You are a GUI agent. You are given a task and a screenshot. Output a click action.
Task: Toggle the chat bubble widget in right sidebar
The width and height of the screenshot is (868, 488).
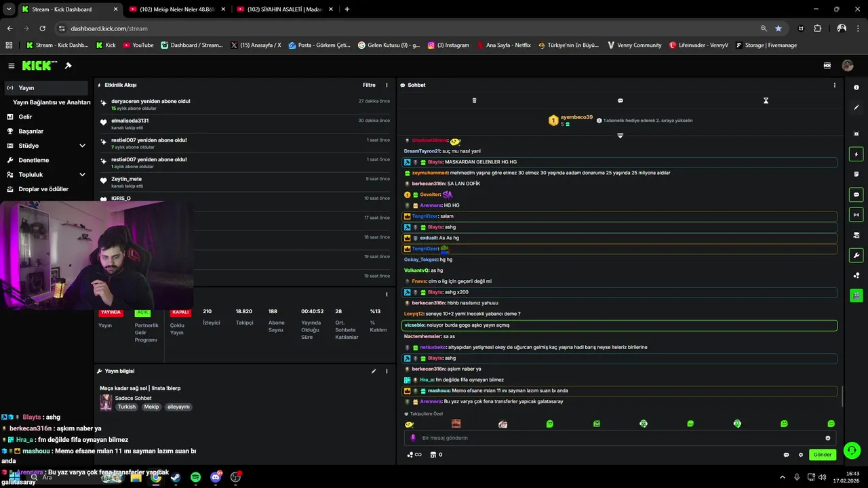point(856,195)
